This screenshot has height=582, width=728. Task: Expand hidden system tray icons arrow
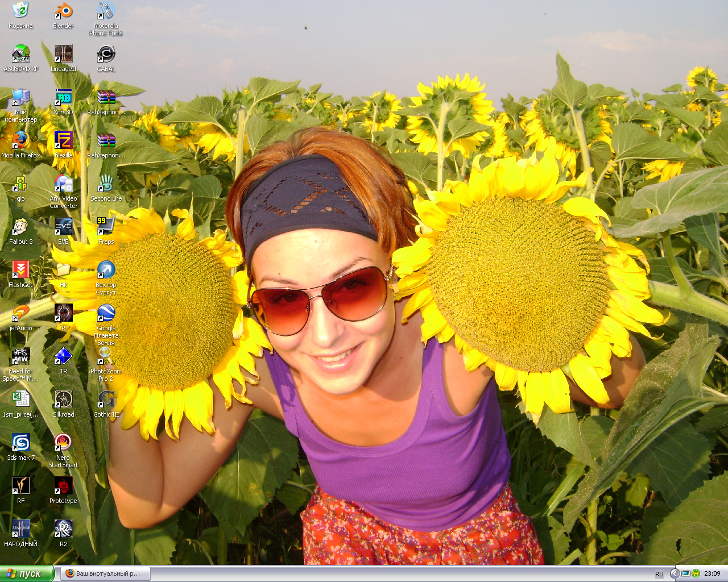[675, 573]
